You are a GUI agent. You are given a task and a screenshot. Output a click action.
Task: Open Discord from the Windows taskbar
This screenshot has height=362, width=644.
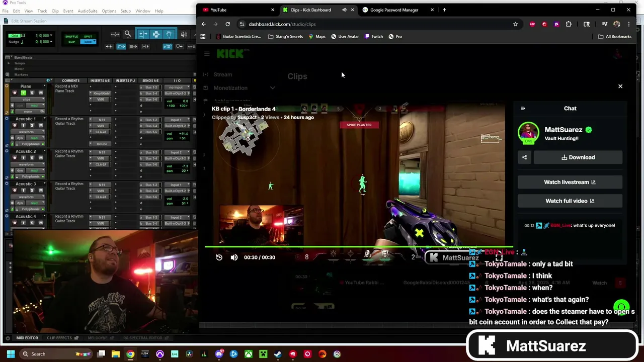(x=219, y=354)
